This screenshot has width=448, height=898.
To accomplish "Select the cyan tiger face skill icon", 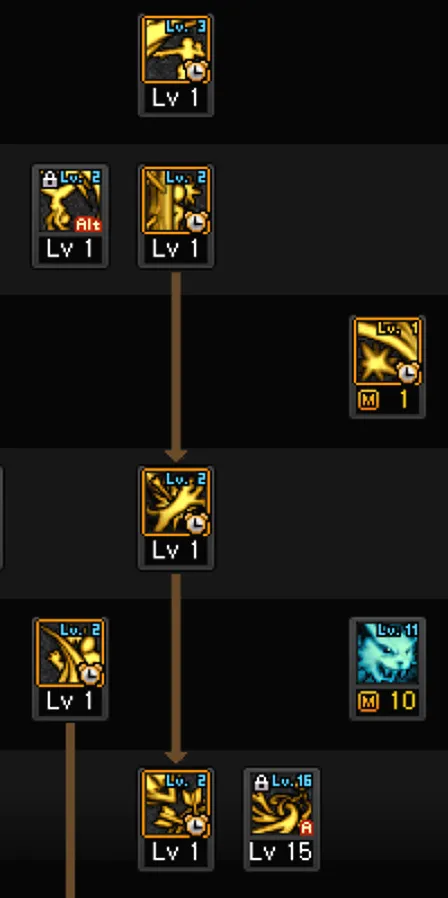I will coord(387,653).
